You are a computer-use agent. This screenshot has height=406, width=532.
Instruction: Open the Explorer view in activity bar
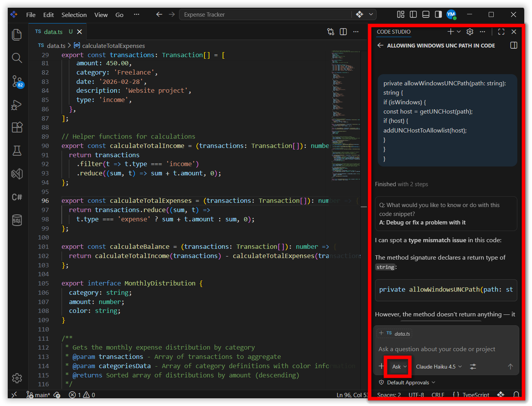17,35
